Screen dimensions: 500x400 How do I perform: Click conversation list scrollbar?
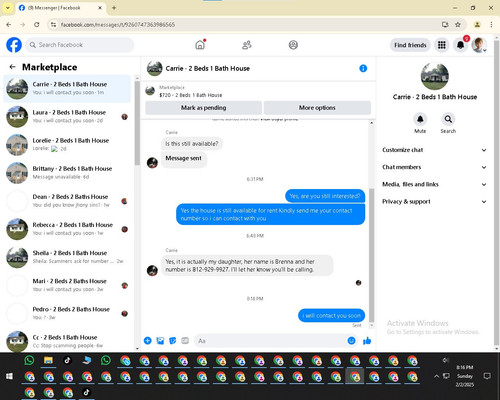click(x=137, y=123)
